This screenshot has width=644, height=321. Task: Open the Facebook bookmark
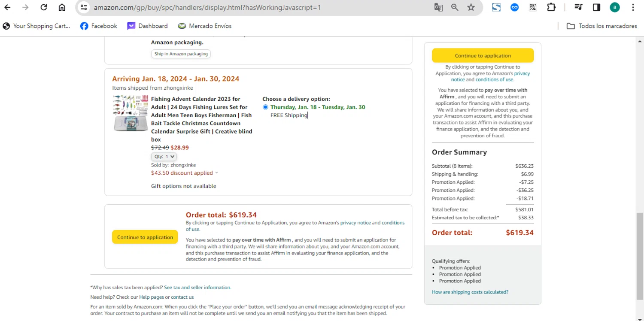click(99, 26)
